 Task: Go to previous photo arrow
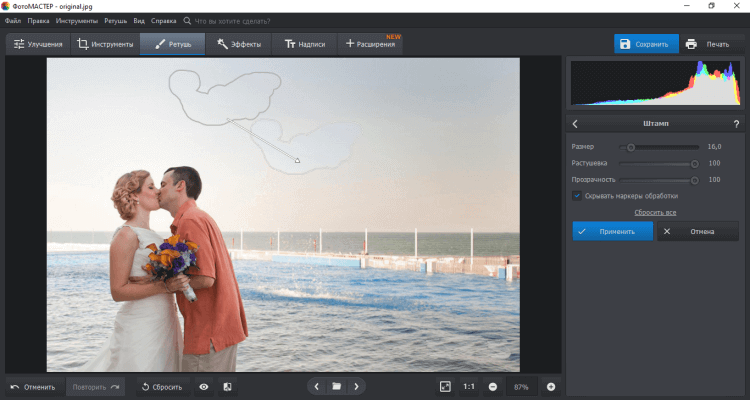(x=317, y=386)
